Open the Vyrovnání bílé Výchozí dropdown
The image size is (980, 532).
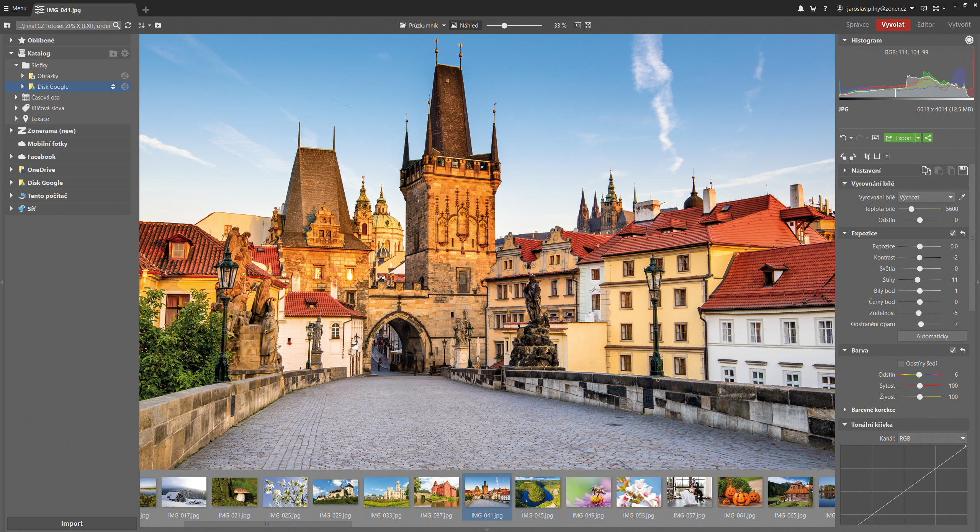(926, 197)
